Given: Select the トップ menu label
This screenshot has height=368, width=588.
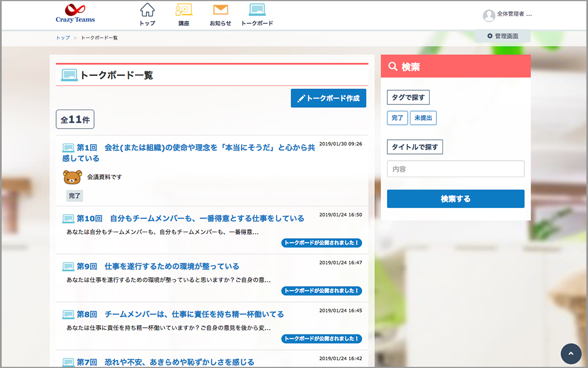Looking at the screenshot, I should point(147,23).
